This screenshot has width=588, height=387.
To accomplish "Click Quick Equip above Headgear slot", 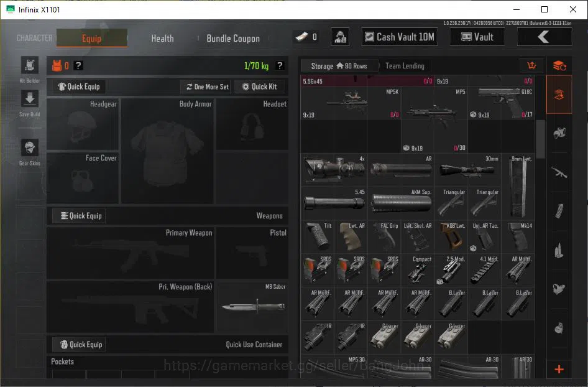I will [79, 86].
